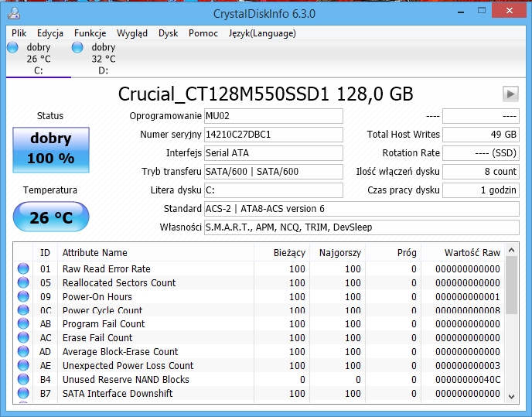Select the Raw Read Error Rate row text
The height and width of the screenshot is (417, 532).
point(107,269)
